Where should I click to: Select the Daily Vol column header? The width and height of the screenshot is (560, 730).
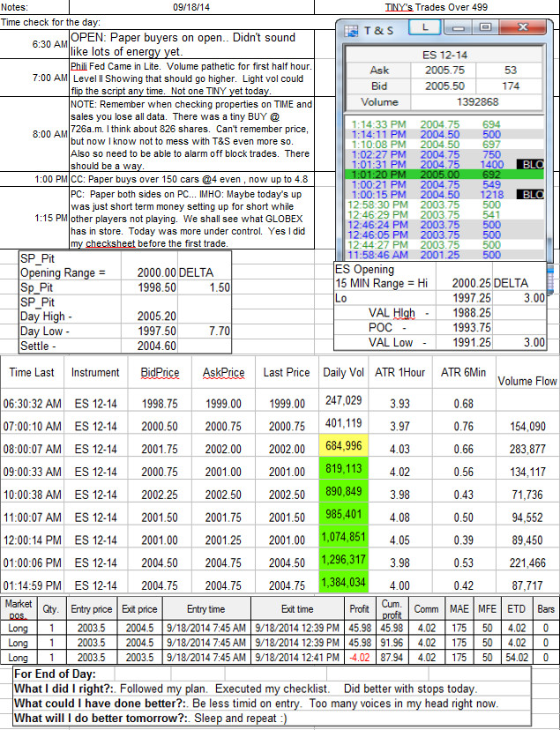(x=344, y=372)
